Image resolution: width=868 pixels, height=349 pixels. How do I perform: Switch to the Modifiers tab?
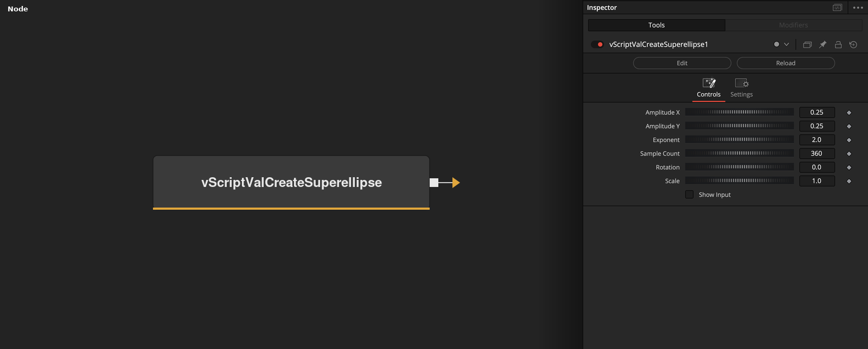pyautogui.click(x=794, y=25)
